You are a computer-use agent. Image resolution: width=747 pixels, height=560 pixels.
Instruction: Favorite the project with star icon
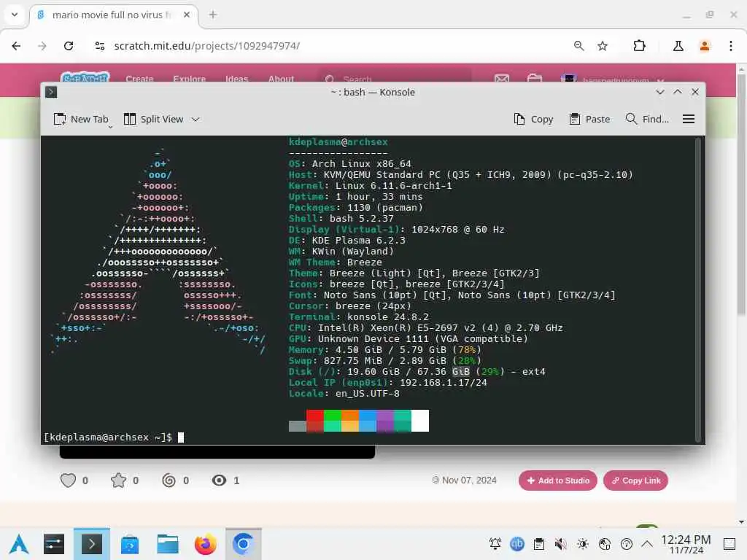(x=119, y=481)
